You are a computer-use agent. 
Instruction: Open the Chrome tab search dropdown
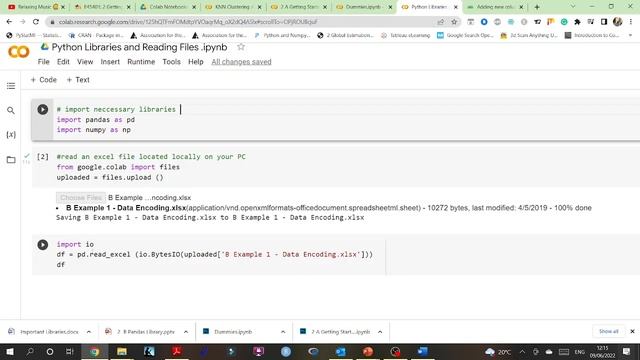pos(573,7)
